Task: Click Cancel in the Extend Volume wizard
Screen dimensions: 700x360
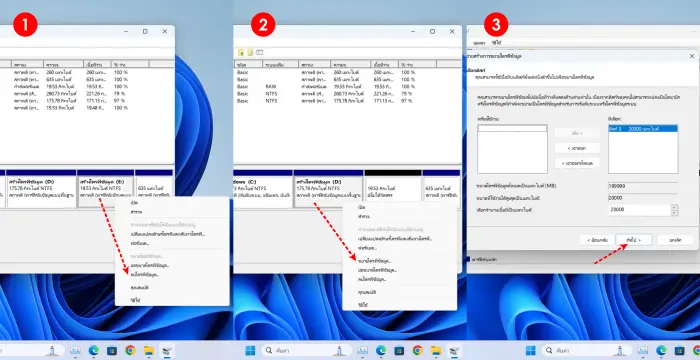Action: [x=675, y=240]
